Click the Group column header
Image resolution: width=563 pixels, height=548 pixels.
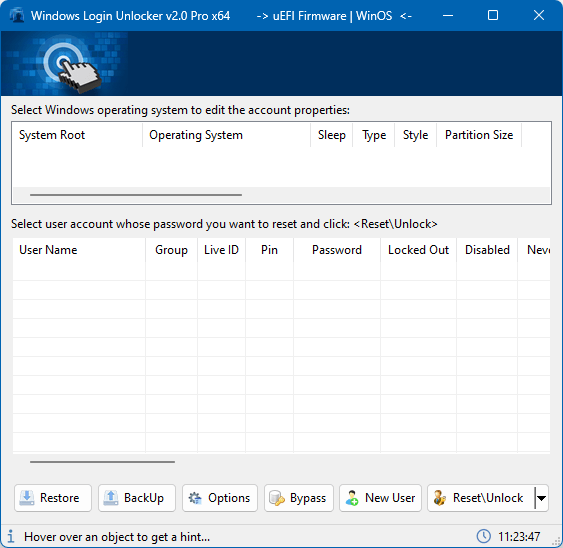tap(171, 250)
